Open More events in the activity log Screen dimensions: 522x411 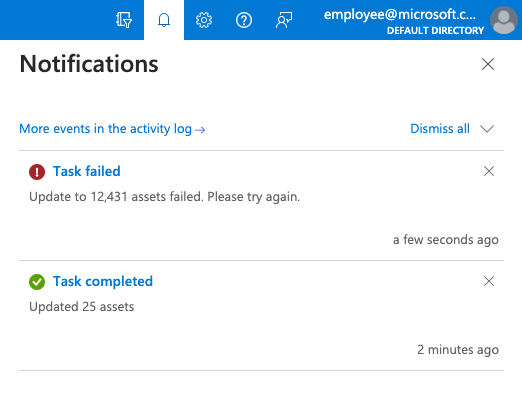tap(112, 129)
